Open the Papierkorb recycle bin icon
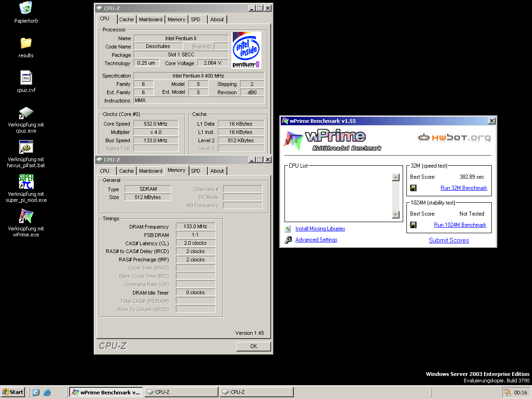Image resolution: width=532 pixels, height=399 pixels. 26,8
